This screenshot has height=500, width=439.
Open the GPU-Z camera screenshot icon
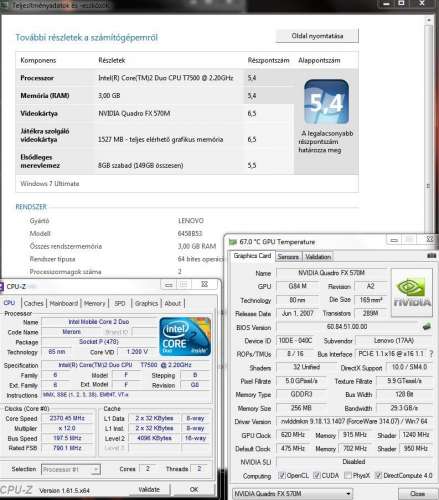tap(431, 256)
